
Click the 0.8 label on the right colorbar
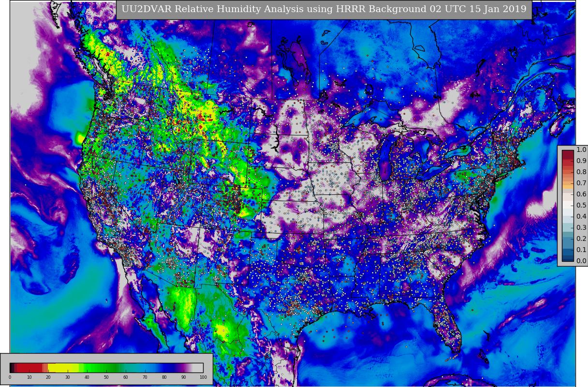581,172
